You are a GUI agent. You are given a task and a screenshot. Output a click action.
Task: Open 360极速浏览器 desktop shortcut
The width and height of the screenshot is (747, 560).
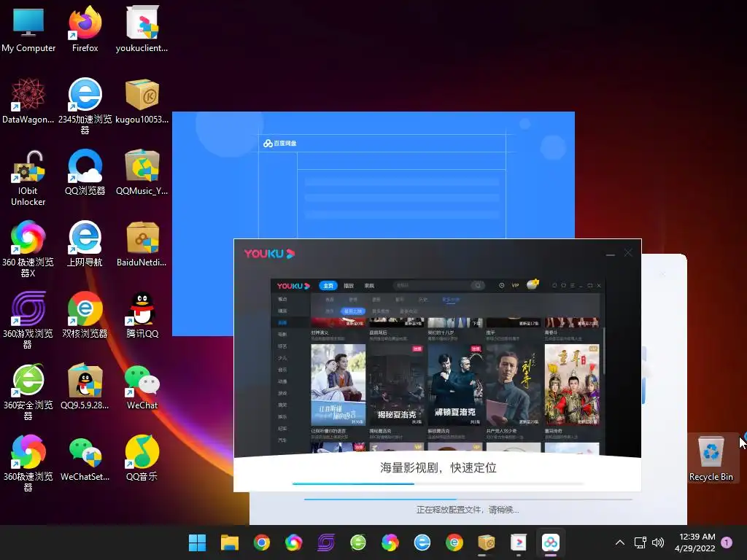click(28, 463)
